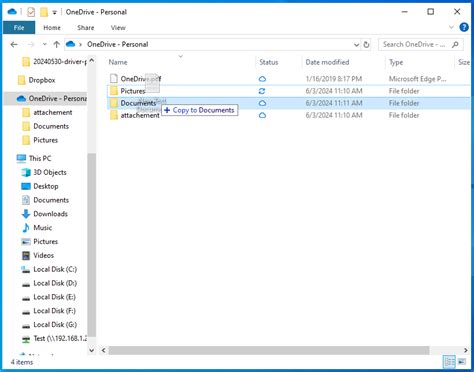Screen dimensions: 474x372
Task: Click the date 1/16/2019 8:17 PM
Action: [334, 79]
